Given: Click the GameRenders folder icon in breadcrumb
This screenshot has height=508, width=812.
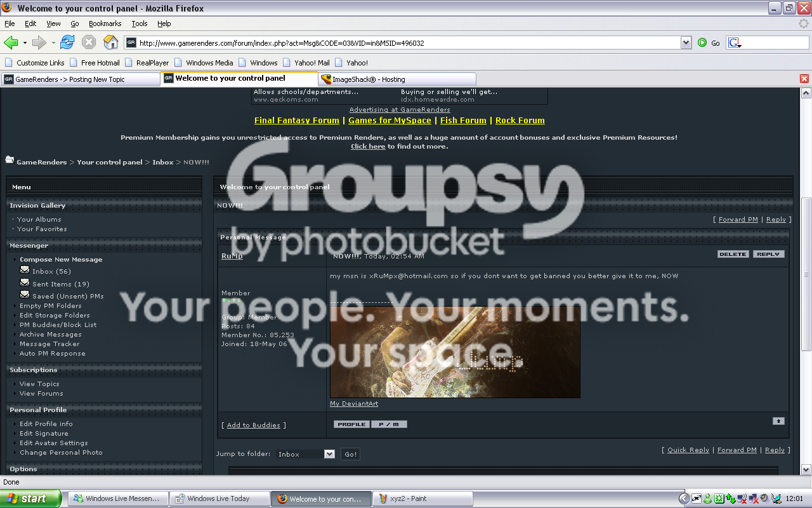Looking at the screenshot, I should point(10,160).
